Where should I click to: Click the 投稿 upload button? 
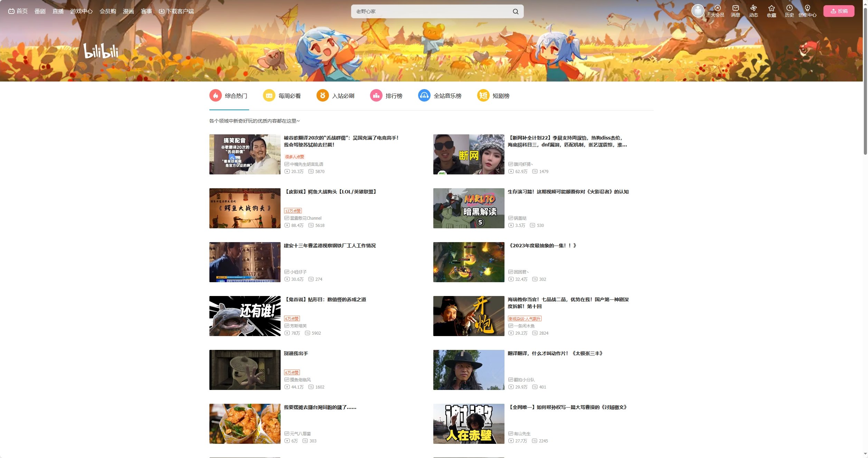839,11
